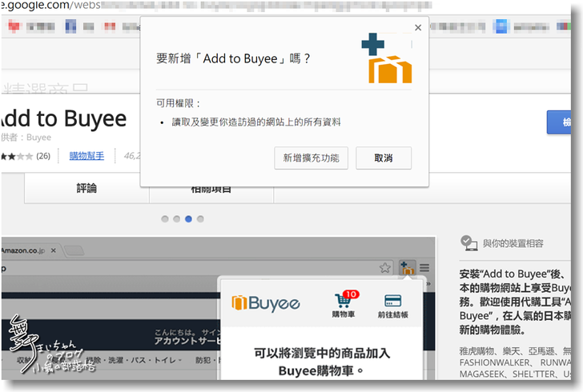
Task: Jump to the fourth carousel dot
Action: click(200, 218)
